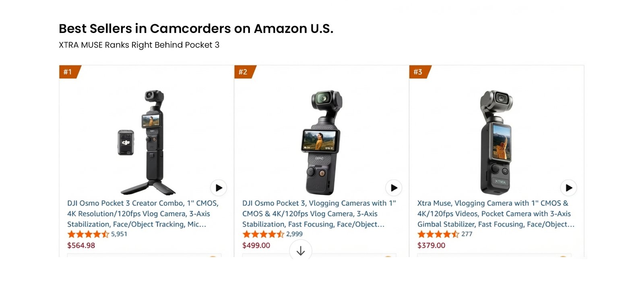Image resolution: width=644 pixels, height=282 pixels.
Task: Click star rating of Xtra Muse
Action: click(x=438, y=234)
